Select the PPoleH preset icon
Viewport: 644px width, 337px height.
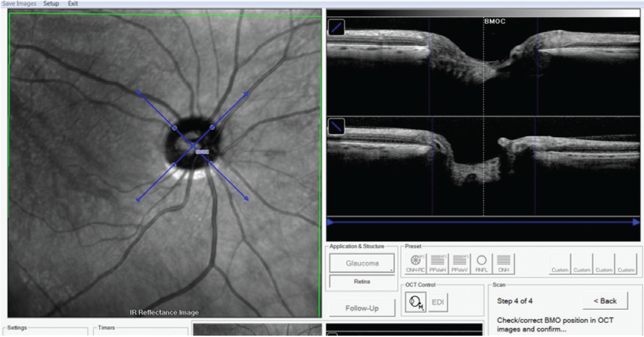pos(437,263)
